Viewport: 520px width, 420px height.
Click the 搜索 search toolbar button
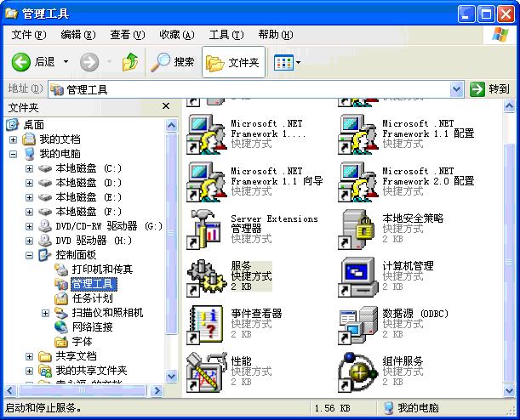pyautogui.click(x=173, y=62)
